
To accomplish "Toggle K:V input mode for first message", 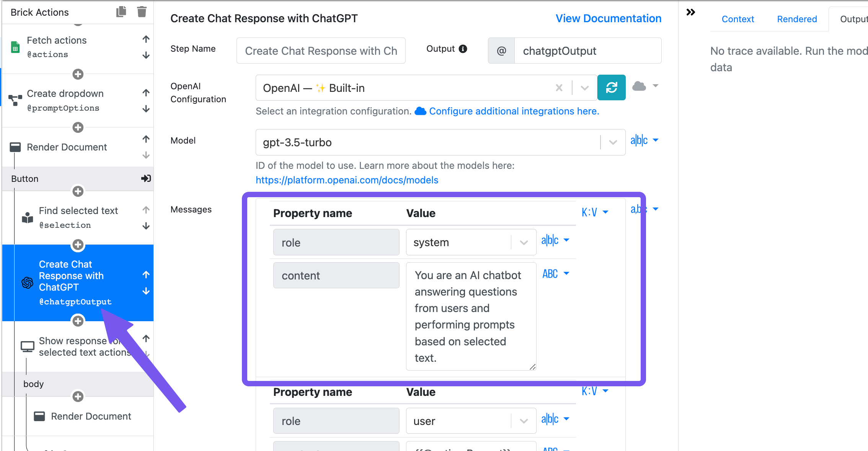I will tap(595, 212).
